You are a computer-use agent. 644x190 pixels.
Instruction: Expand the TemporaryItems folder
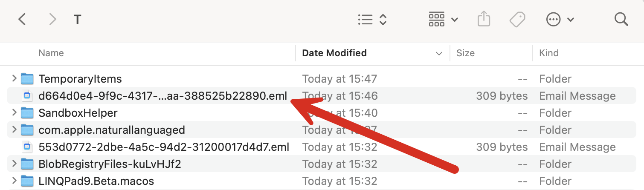click(14, 78)
